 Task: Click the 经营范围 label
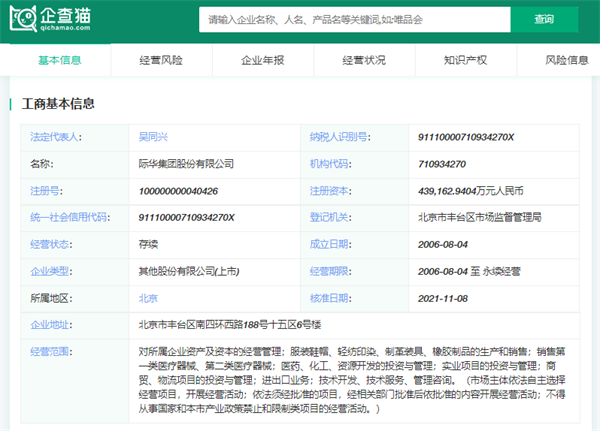tap(51, 351)
